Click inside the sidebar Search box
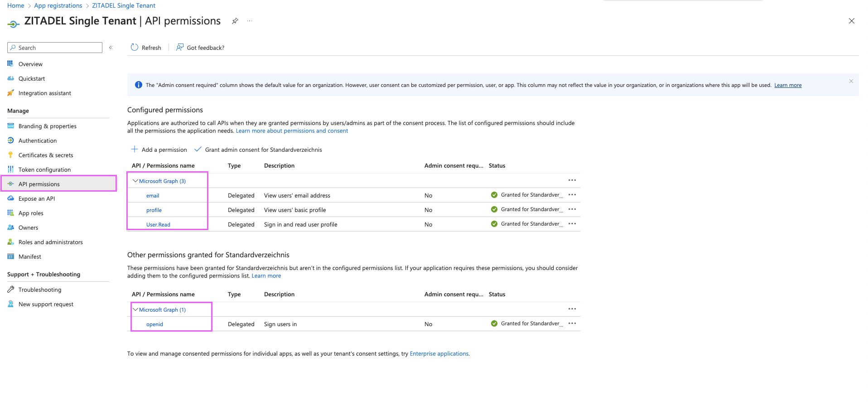 (54, 47)
